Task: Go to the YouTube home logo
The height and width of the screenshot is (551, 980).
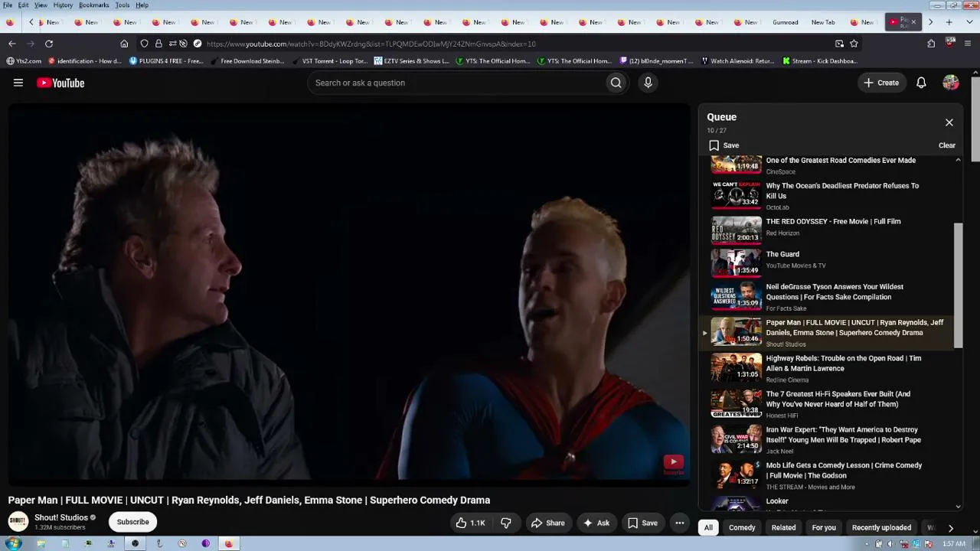Action: point(60,83)
